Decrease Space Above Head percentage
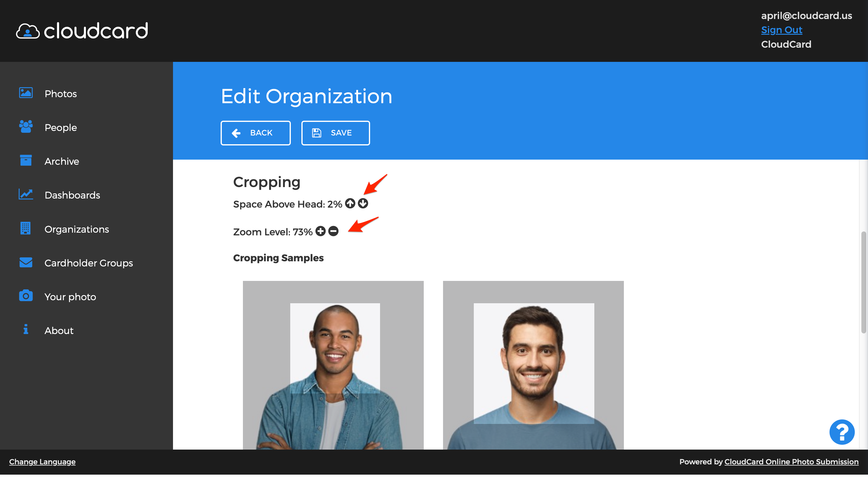 363,203
